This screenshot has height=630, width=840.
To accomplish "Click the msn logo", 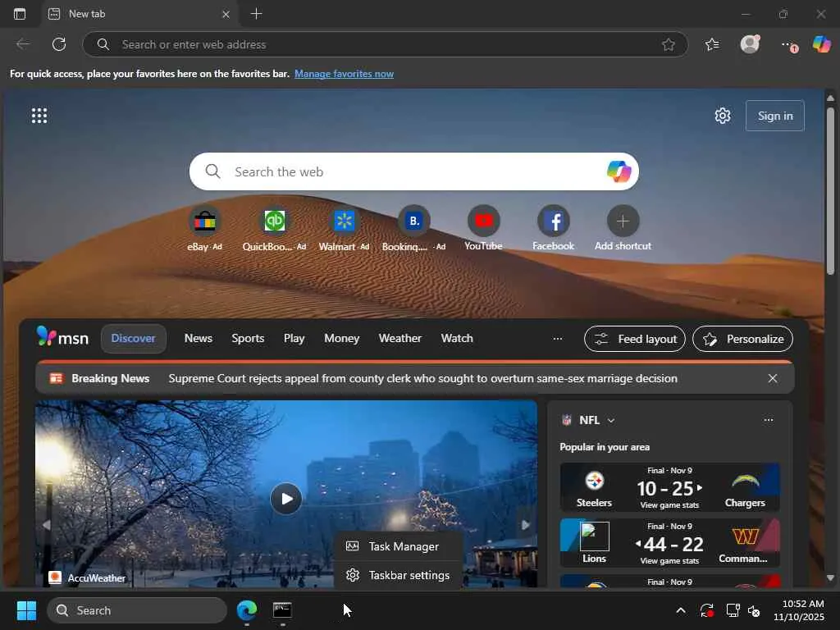I will (x=62, y=337).
